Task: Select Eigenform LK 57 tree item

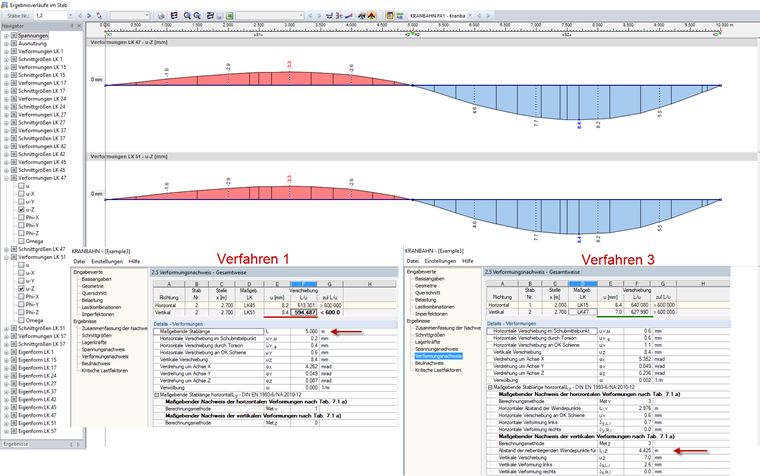Action: click(x=37, y=431)
